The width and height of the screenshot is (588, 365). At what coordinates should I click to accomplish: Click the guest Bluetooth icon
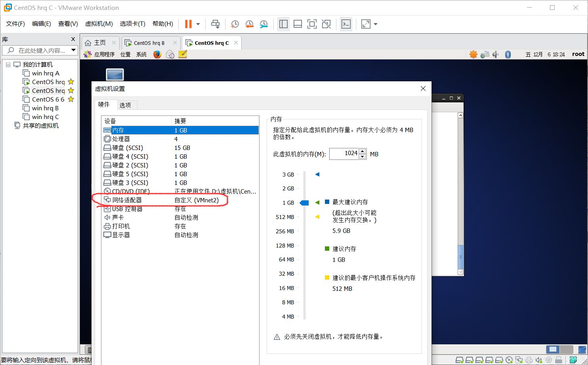point(508,54)
